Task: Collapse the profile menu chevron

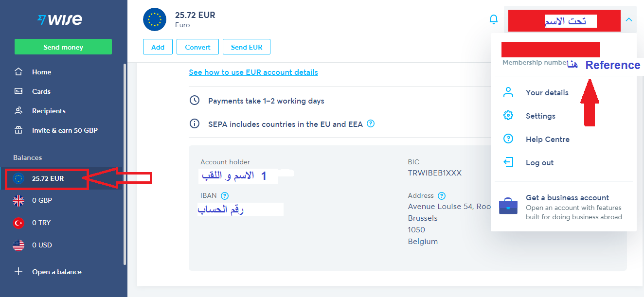Action: point(628,20)
